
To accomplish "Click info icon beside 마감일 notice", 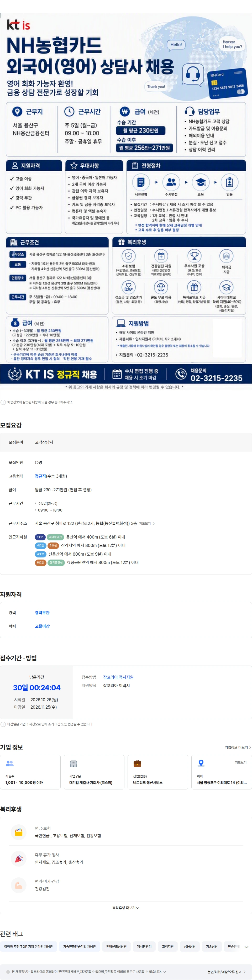I will [3, 724].
